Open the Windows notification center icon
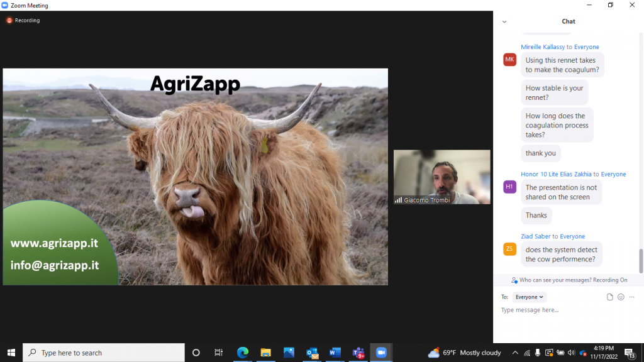Image resolution: width=644 pixels, height=362 pixels. click(x=629, y=353)
